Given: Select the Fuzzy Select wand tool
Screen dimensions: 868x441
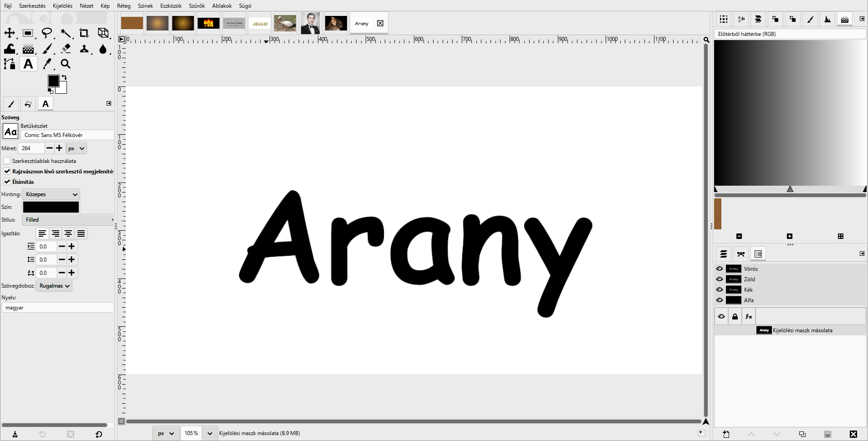Looking at the screenshot, I should (66, 33).
